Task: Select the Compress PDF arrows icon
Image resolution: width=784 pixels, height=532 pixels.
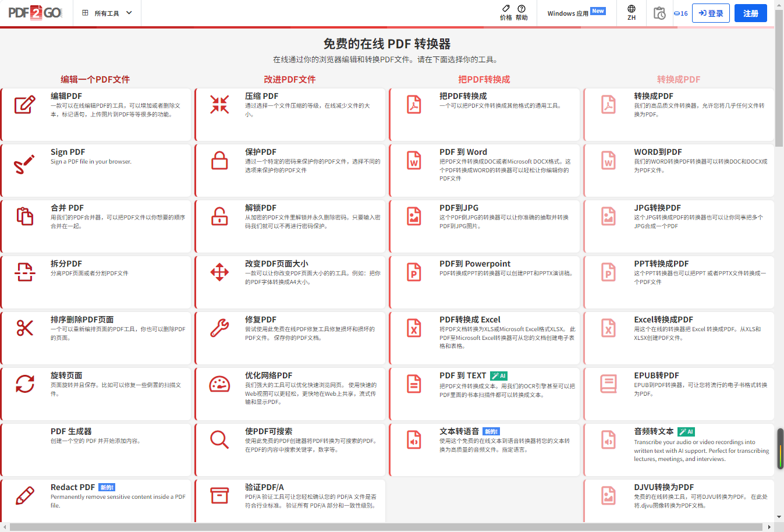Action: pyautogui.click(x=219, y=105)
